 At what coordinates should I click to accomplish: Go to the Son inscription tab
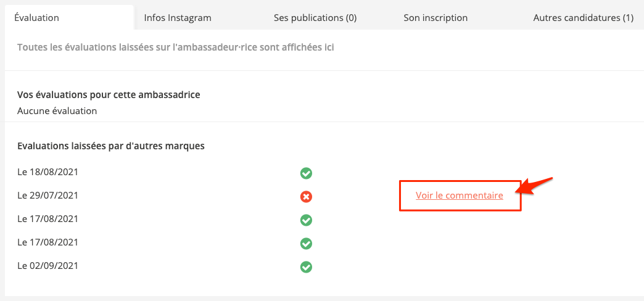(436, 18)
